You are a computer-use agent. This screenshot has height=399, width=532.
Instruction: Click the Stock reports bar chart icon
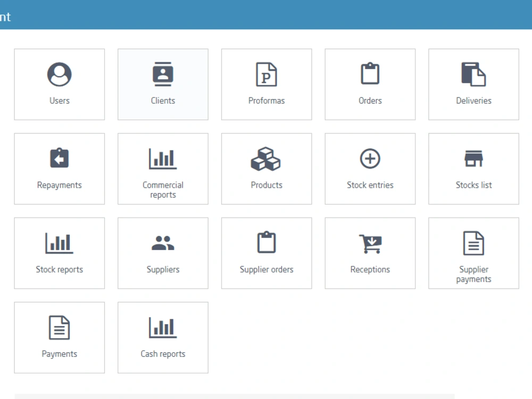coord(60,243)
